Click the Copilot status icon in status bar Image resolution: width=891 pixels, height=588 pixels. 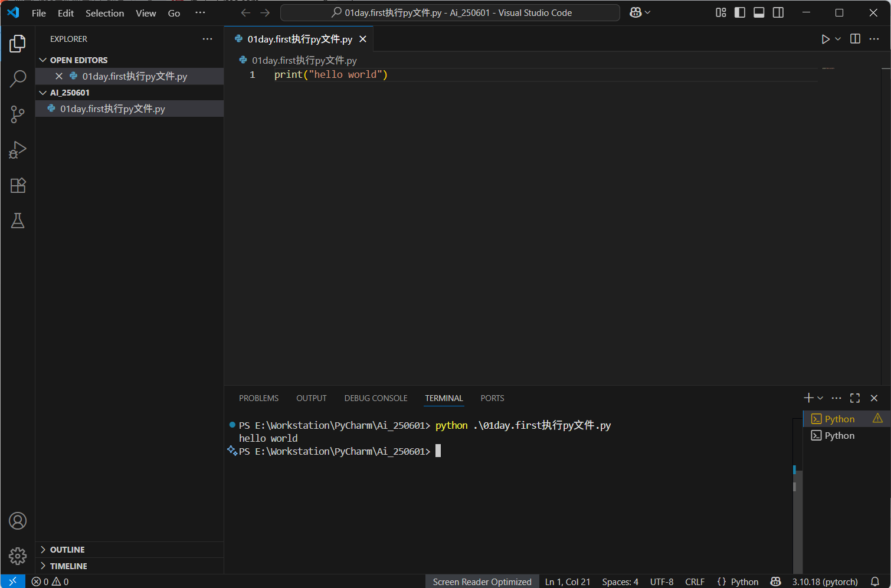[x=776, y=582]
